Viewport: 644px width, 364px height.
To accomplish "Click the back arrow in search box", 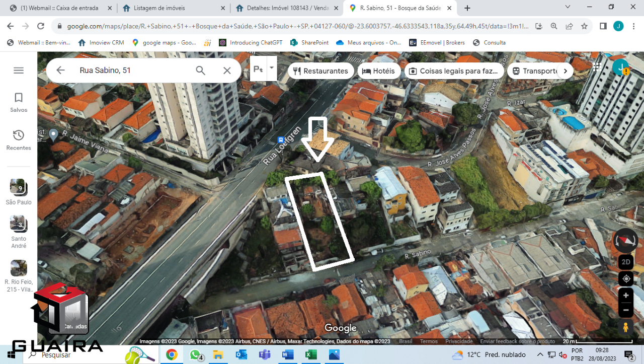I will tap(61, 70).
